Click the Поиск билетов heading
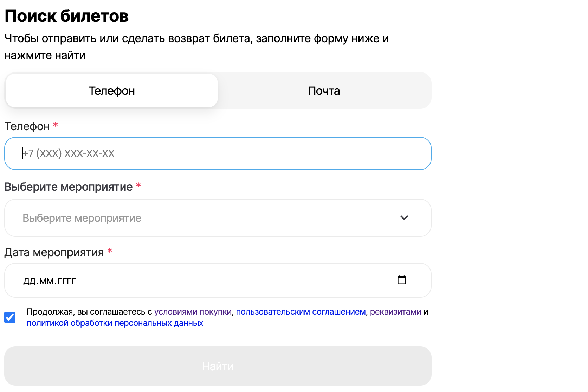 pyautogui.click(x=67, y=16)
